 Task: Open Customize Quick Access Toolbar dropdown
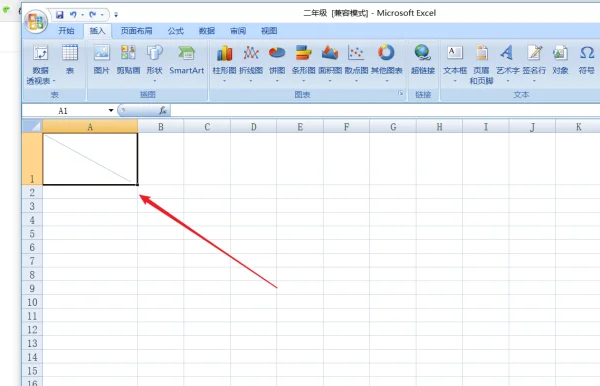(116, 15)
